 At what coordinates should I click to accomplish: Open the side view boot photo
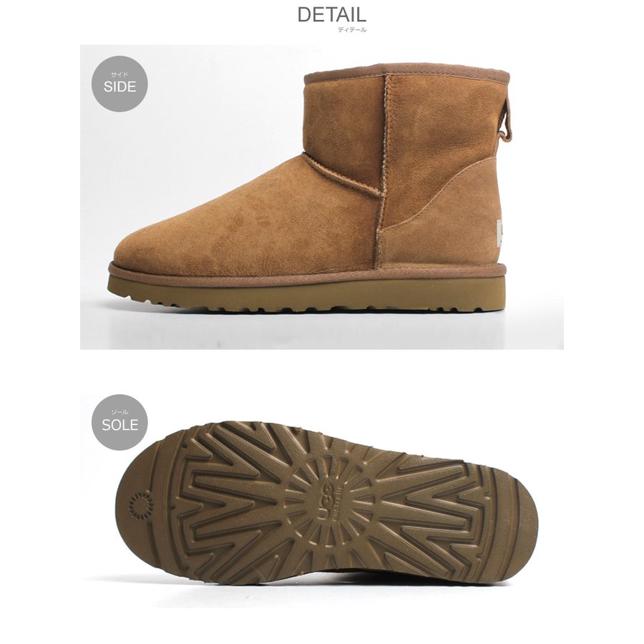pyautogui.click(x=321, y=197)
